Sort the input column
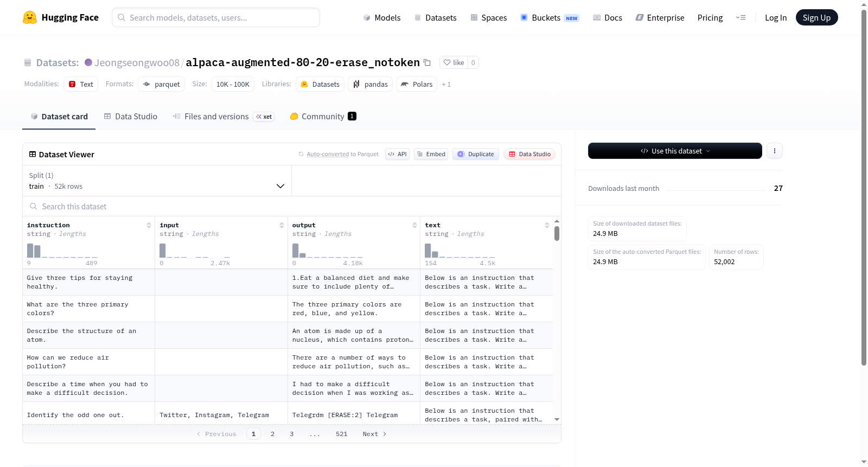The width and height of the screenshot is (868, 467). pyautogui.click(x=282, y=225)
